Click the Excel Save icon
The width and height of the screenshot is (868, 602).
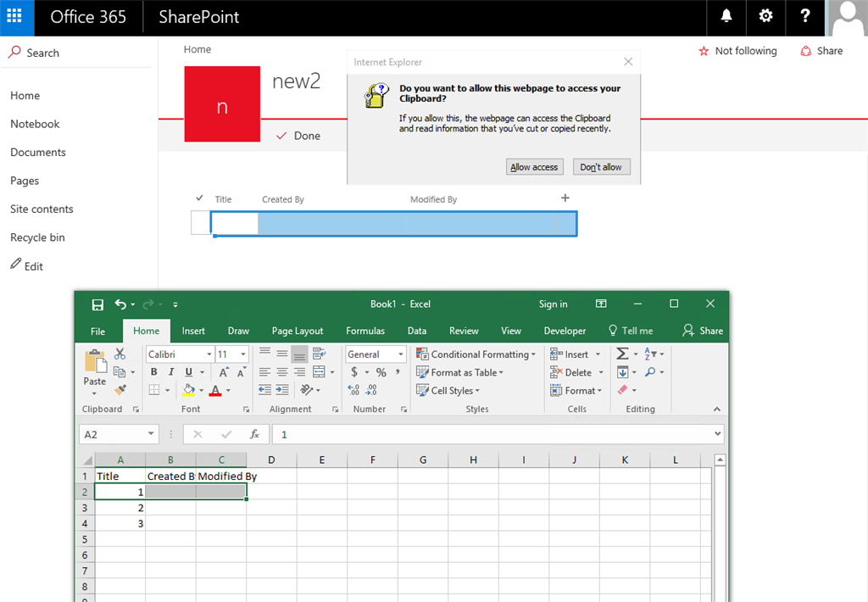[97, 304]
